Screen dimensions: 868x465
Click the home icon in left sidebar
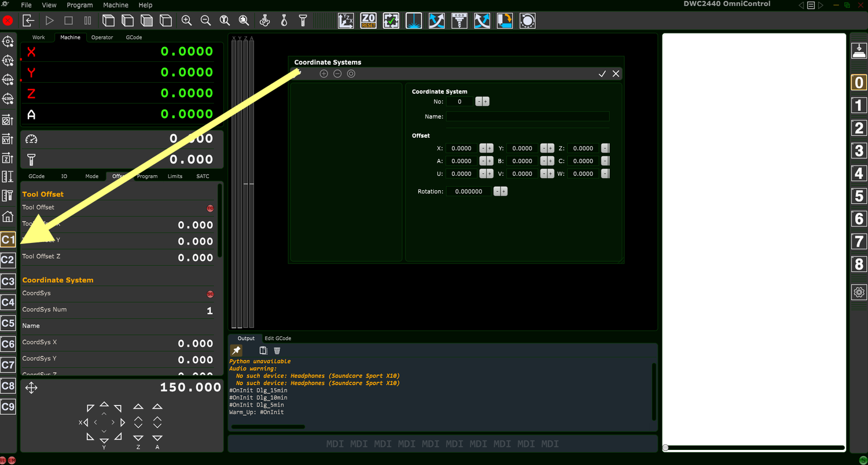[x=8, y=217]
